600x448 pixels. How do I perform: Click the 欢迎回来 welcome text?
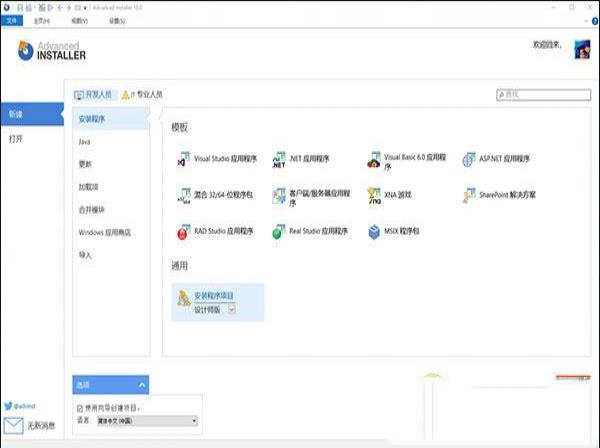point(548,45)
